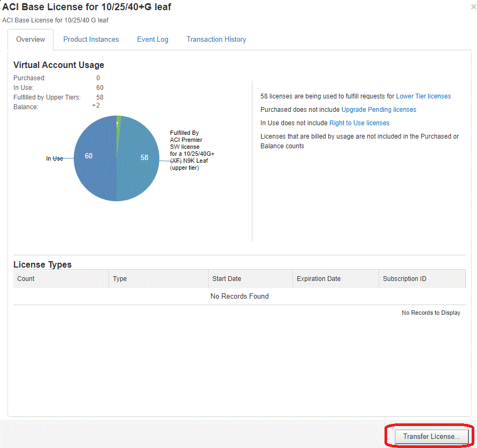The height and width of the screenshot is (448, 477).
Task: Open the Upgrade Pending licenses link
Action: tap(379, 110)
